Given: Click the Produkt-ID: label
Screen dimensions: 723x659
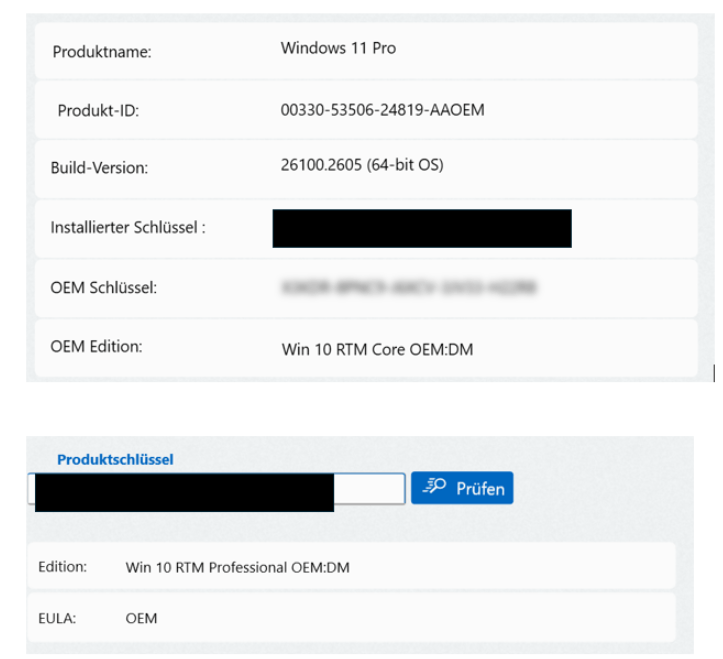Looking at the screenshot, I should coord(98,110).
